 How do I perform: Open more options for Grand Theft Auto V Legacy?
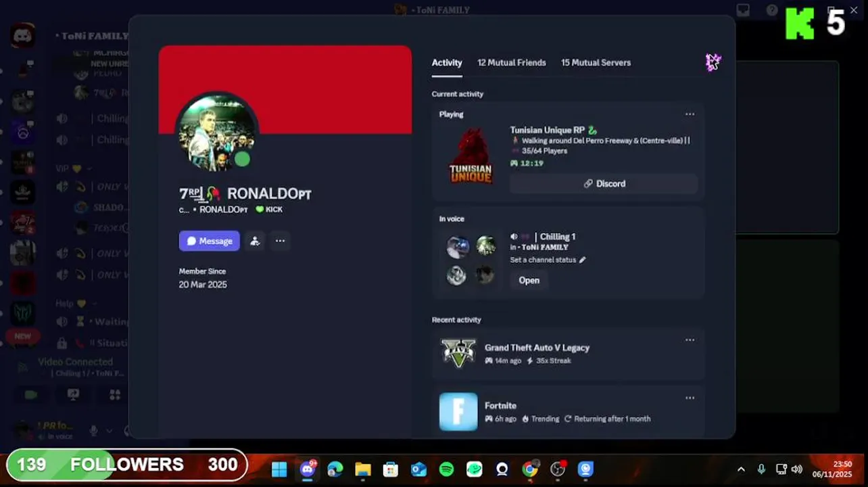click(x=690, y=340)
